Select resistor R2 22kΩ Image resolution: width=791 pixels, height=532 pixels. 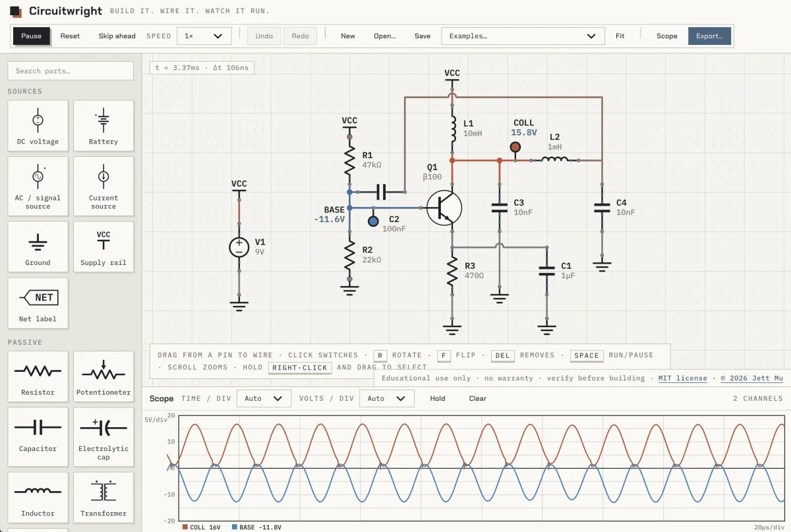tap(349, 256)
